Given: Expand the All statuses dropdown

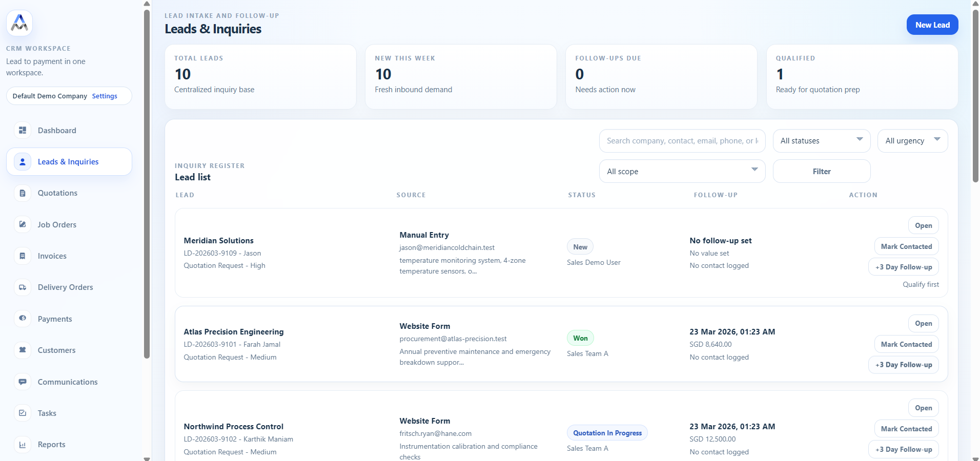Looking at the screenshot, I should (821, 141).
